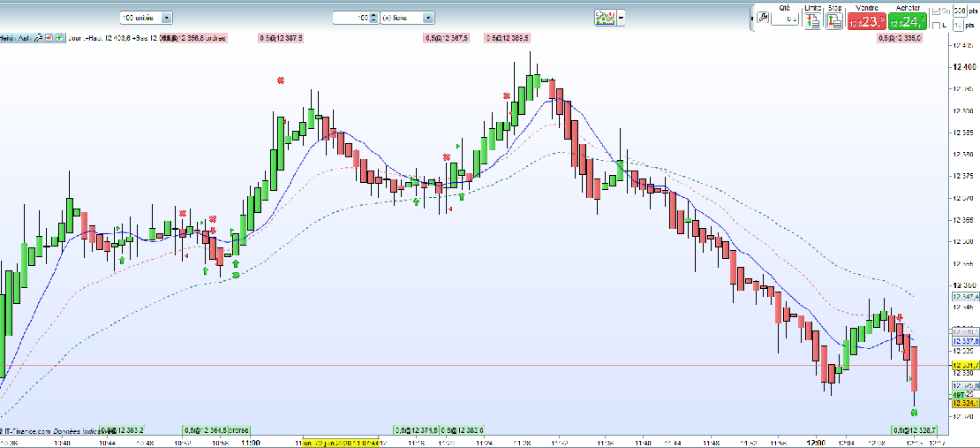Toggle the L checkbox
Image resolution: width=980 pixels, height=448 pixels.
(936, 26)
